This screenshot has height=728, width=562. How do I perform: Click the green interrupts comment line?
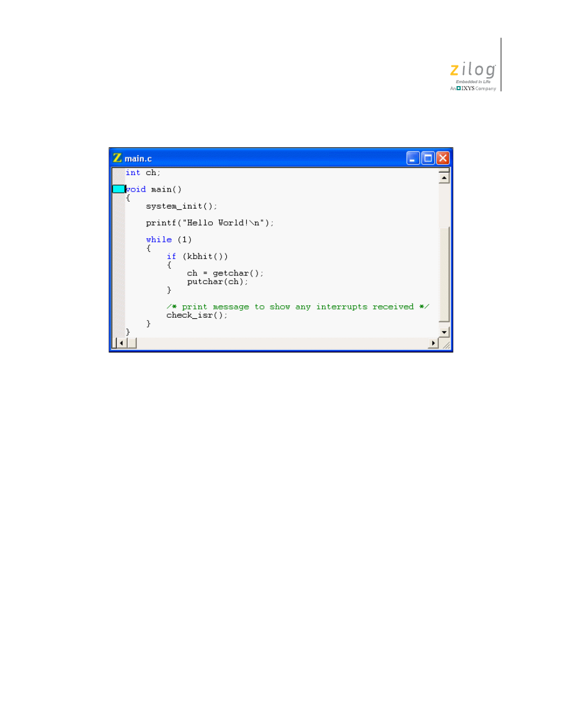297,307
